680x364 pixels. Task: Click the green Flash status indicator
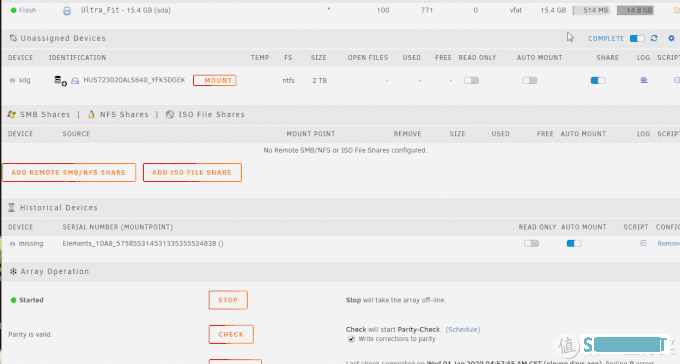(13, 10)
